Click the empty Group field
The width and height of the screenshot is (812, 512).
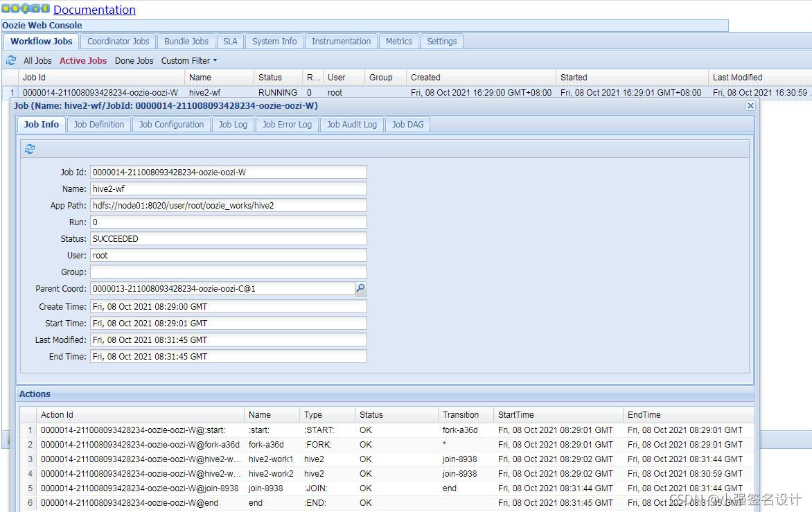(229, 272)
